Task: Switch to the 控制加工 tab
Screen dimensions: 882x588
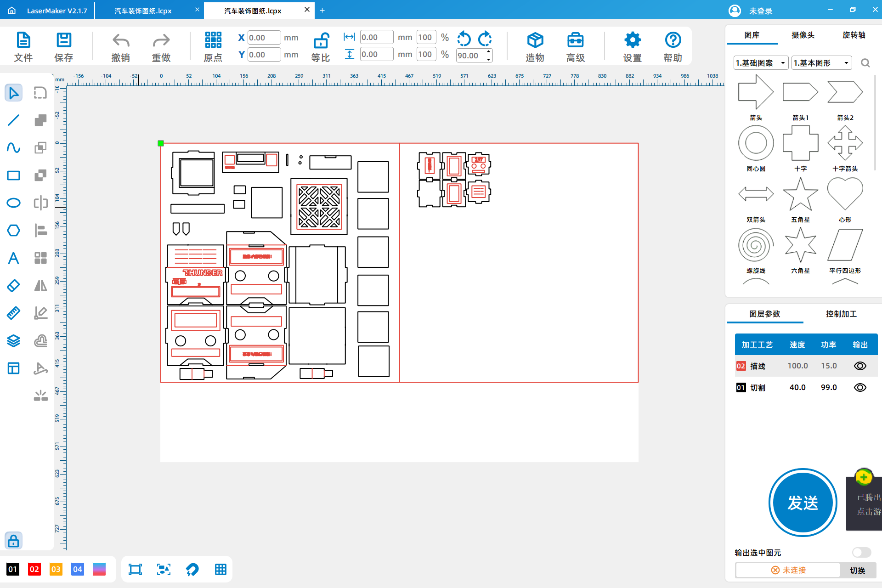Action: (x=841, y=314)
